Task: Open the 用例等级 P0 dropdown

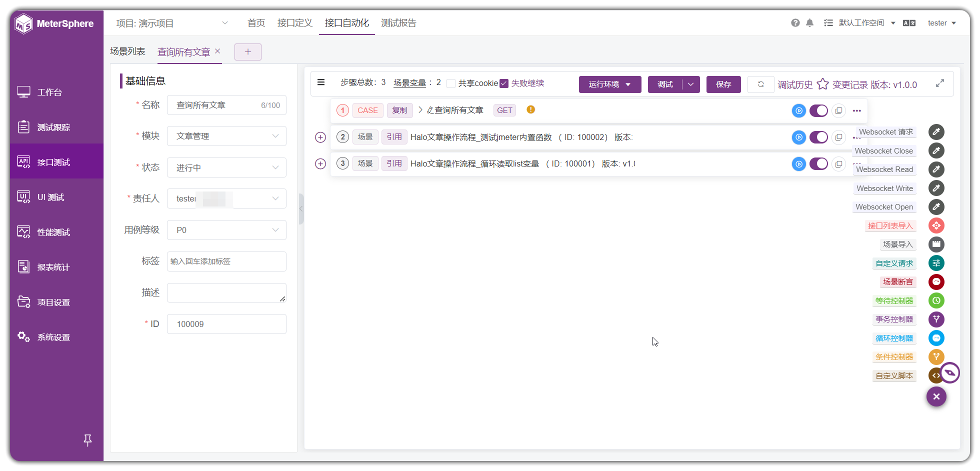Action: click(x=226, y=230)
